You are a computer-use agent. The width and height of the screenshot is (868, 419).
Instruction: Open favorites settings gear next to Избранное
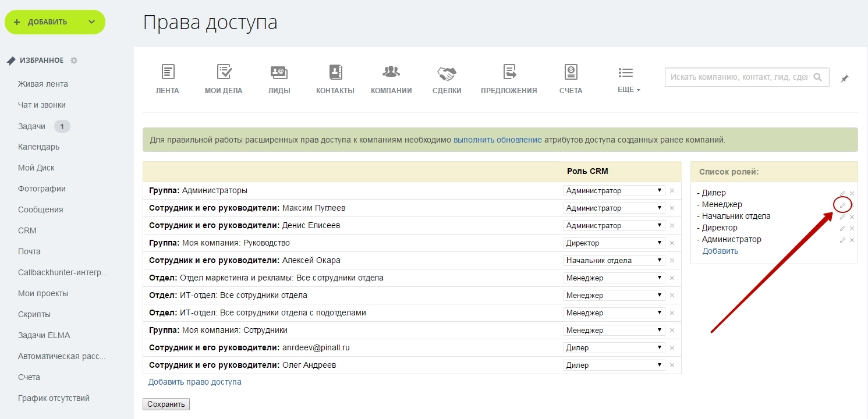point(74,61)
